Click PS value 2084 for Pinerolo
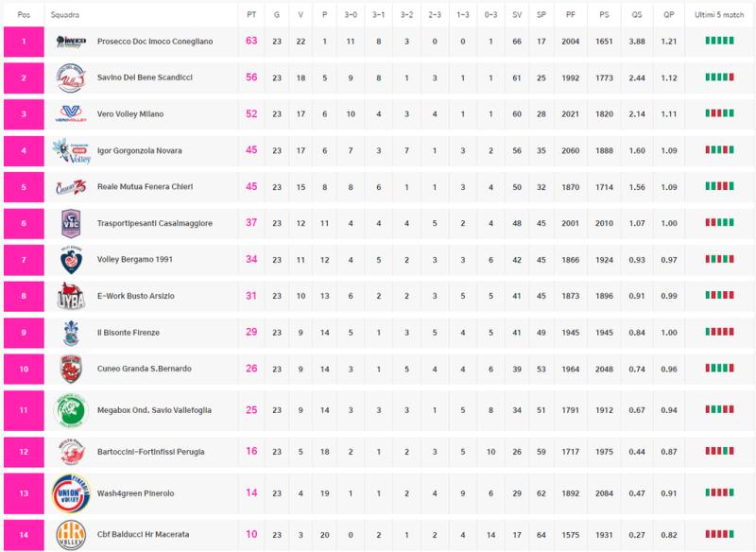The width and height of the screenshot is (756, 552). 604,493
